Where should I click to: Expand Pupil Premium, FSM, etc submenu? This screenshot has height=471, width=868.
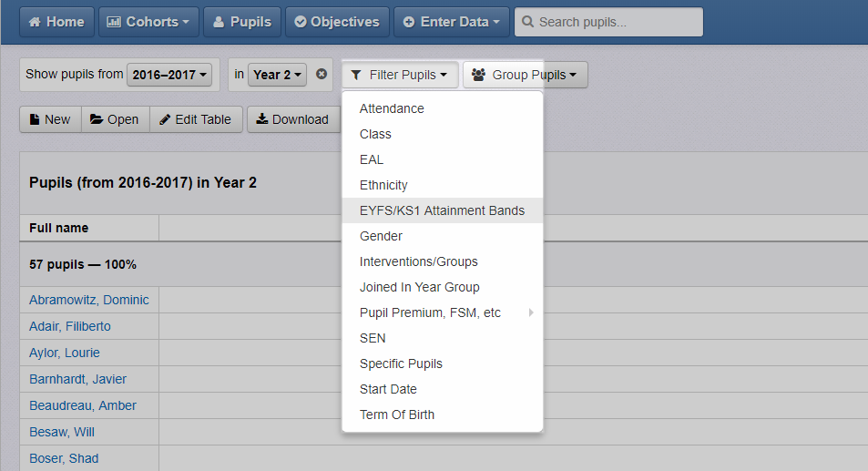(443, 312)
